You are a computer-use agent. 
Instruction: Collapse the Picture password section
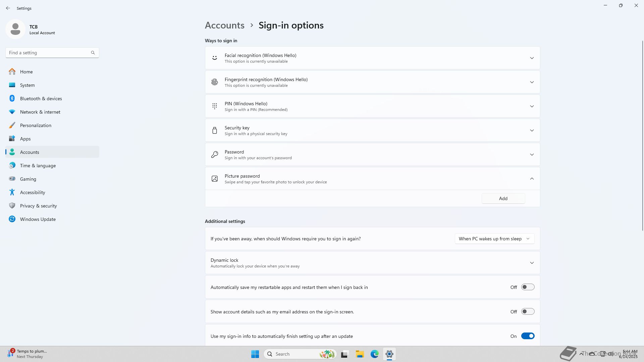531,179
